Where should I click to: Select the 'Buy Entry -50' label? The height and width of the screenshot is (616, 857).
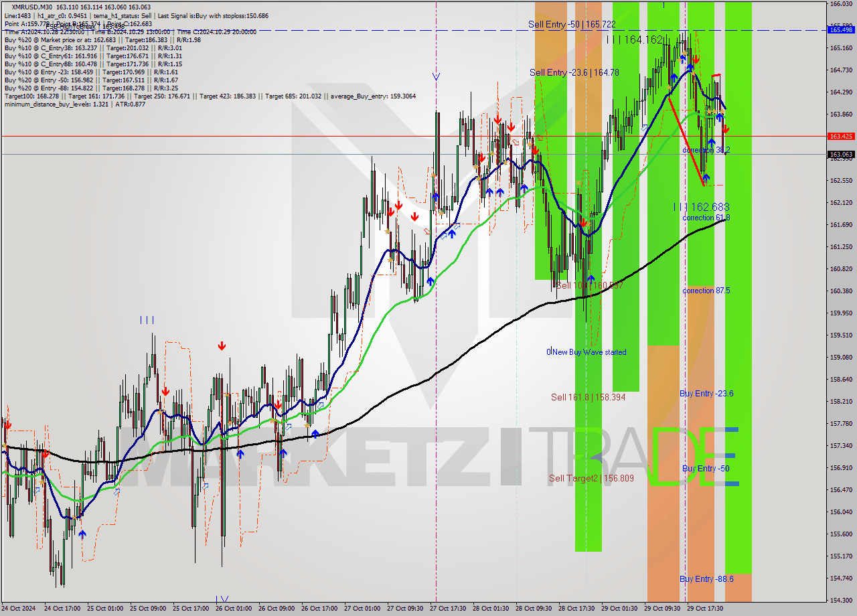pyautogui.click(x=706, y=469)
